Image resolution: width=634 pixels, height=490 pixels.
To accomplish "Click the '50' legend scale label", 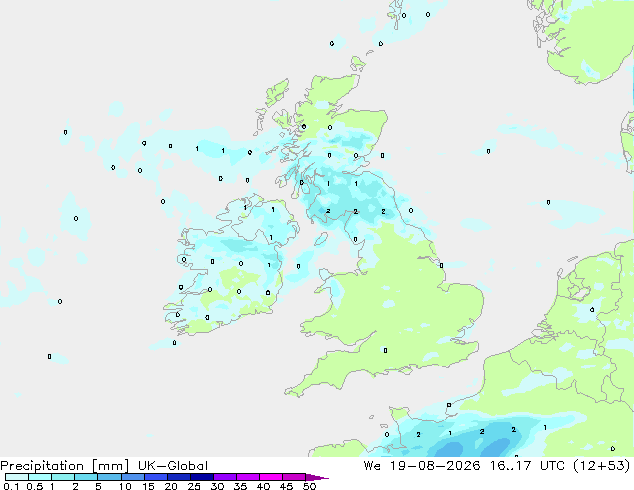I will coord(309,486).
